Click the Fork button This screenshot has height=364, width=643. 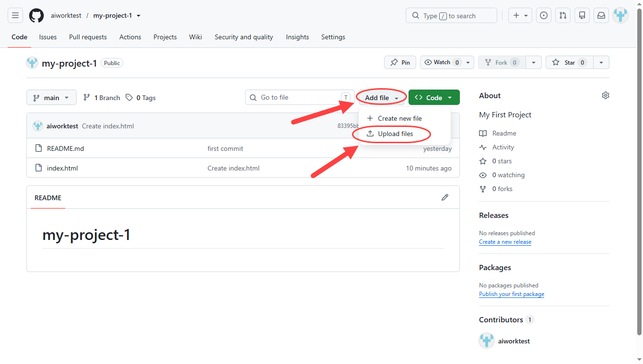[502, 62]
